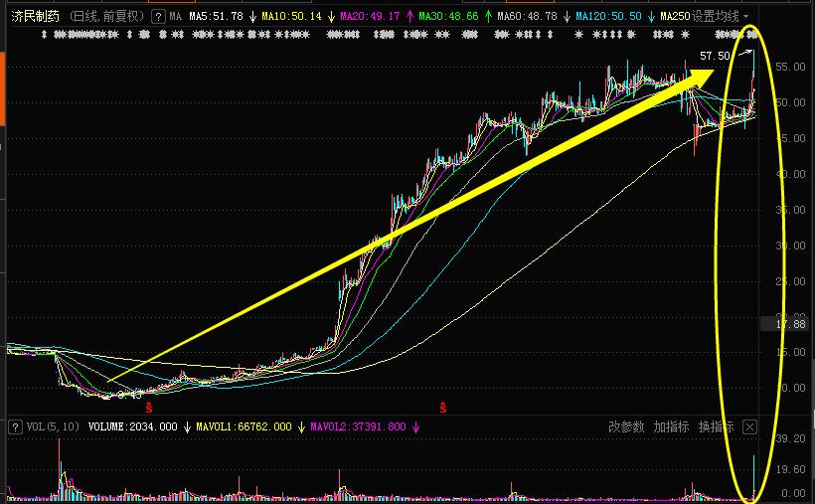Click the 35.00 price axis label
This screenshot has height=504, width=815.
pos(790,210)
